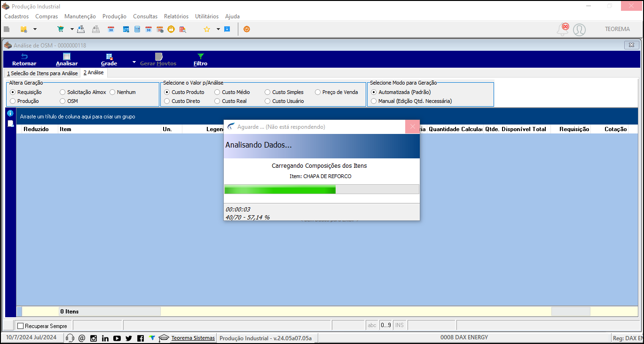
Task: Click the orange padlock toolbar icon
Action: click(171, 29)
